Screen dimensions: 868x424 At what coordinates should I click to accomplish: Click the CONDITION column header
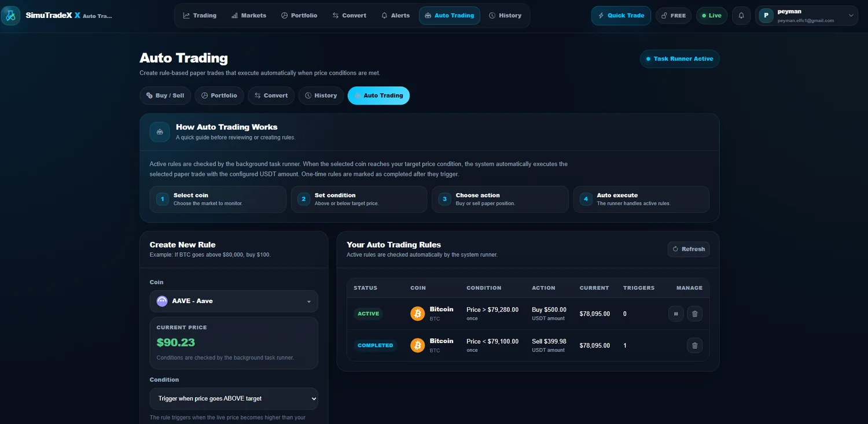484,288
